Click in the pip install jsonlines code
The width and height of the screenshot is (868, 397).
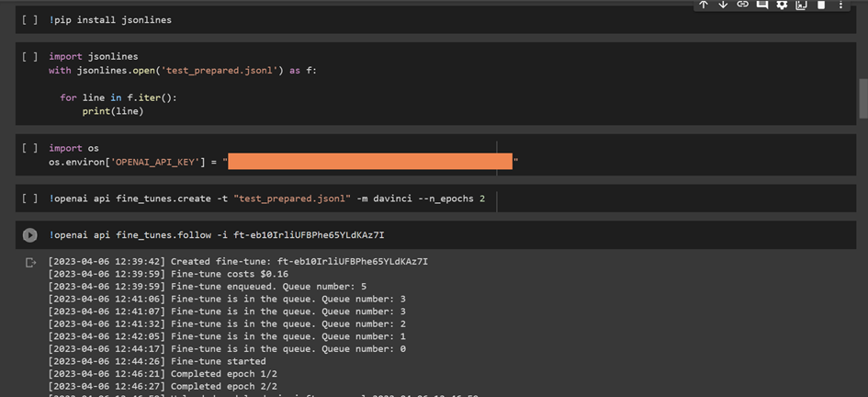pos(110,19)
